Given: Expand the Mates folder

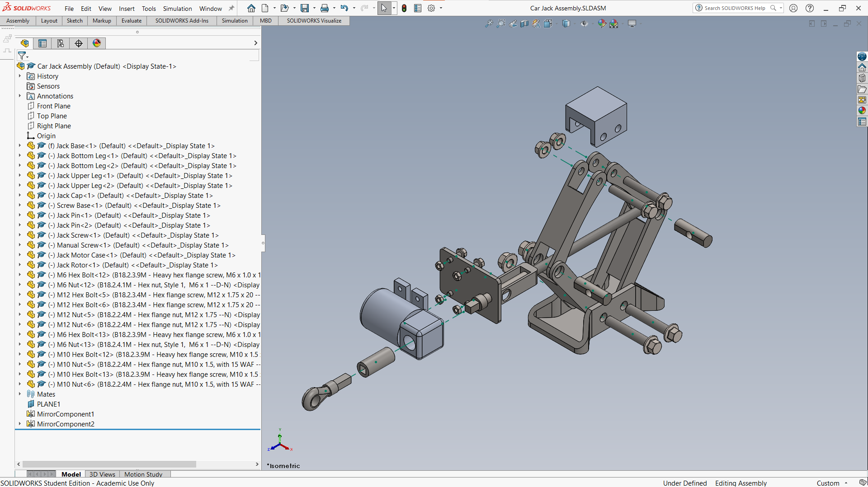Looking at the screenshot, I should [20, 394].
